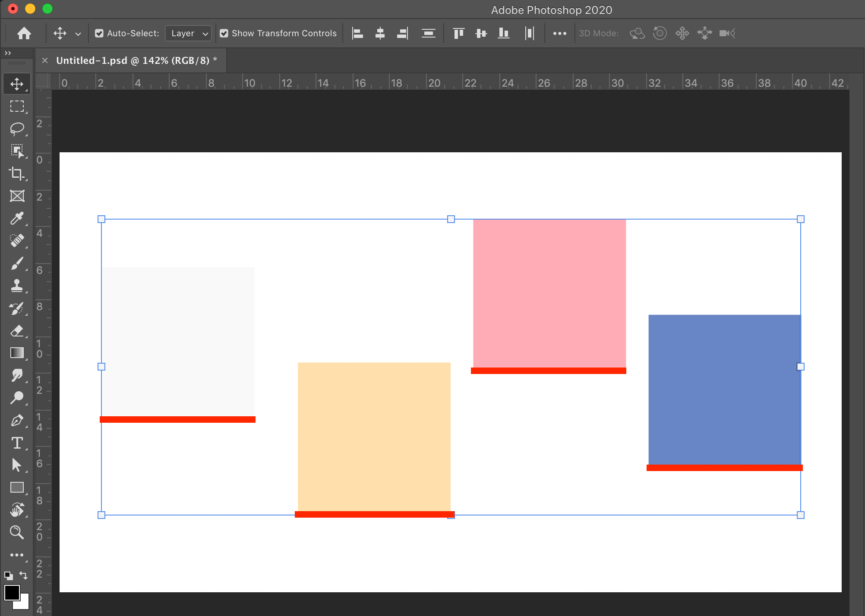Activate the Horizontal Type tool

(17, 443)
